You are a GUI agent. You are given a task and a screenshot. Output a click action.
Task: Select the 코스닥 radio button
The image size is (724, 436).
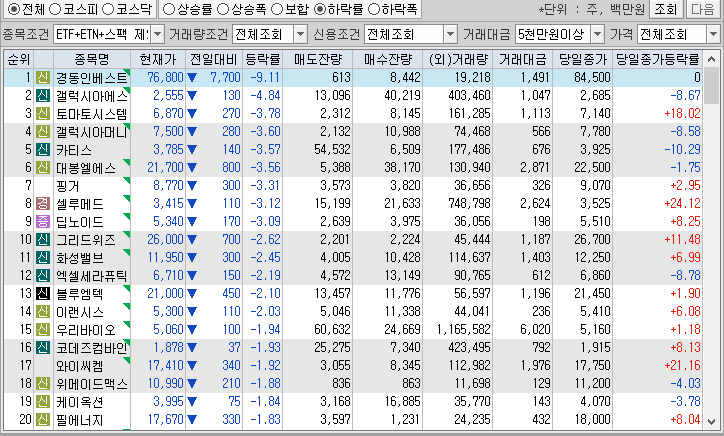pyautogui.click(x=108, y=9)
